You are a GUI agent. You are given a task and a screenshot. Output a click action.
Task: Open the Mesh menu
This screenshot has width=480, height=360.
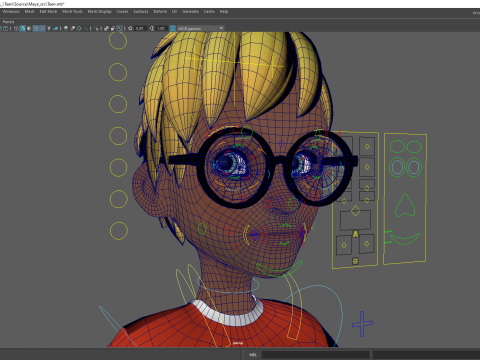[x=29, y=11]
